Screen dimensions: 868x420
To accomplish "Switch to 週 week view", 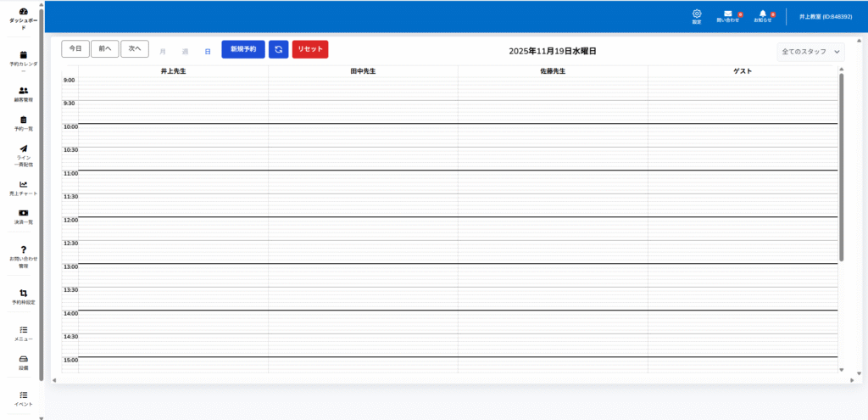I will (185, 52).
